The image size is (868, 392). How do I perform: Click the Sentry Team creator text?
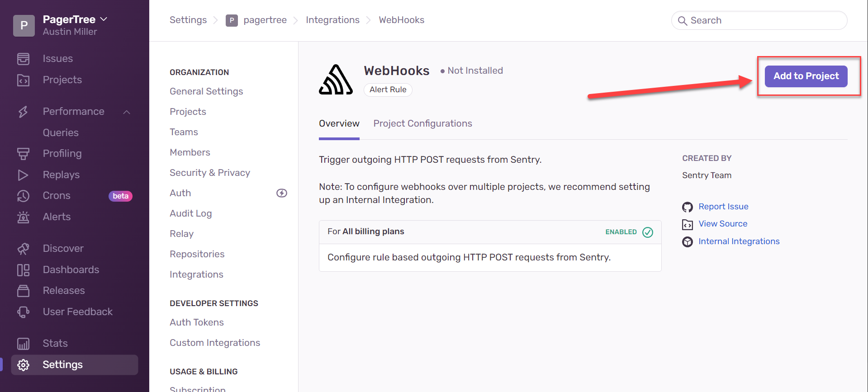pos(707,175)
